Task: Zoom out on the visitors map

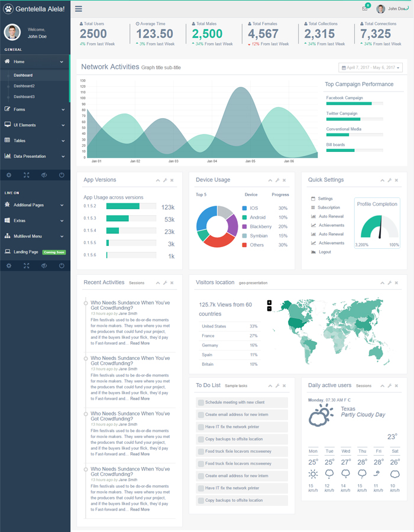Action: tap(270, 309)
